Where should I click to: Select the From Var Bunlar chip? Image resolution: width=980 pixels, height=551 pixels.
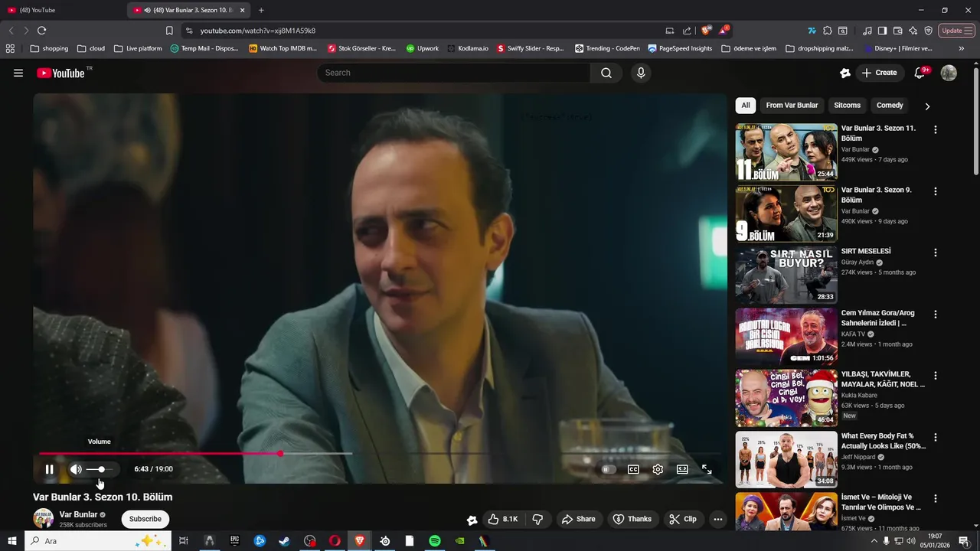792,106
